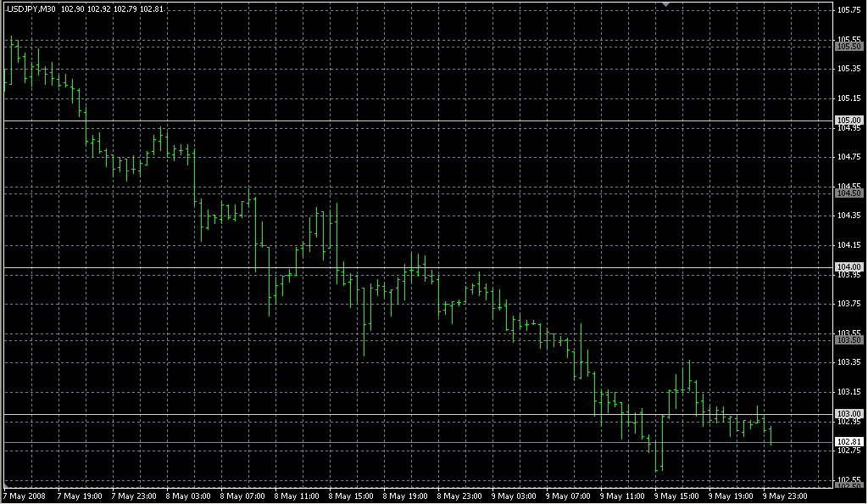Click the 105.50 gray price level tag
This screenshot has height=504, width=868.
click(849, 47)
